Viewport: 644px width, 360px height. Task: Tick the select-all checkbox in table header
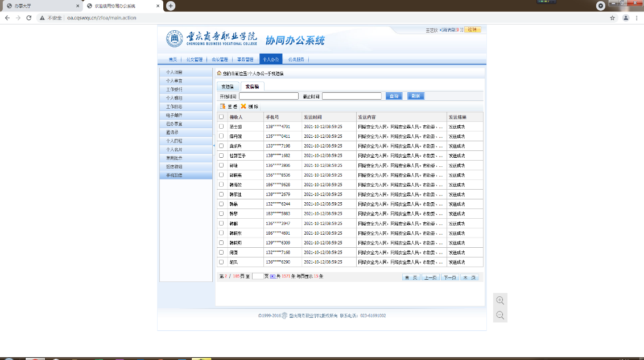[221, 117]
